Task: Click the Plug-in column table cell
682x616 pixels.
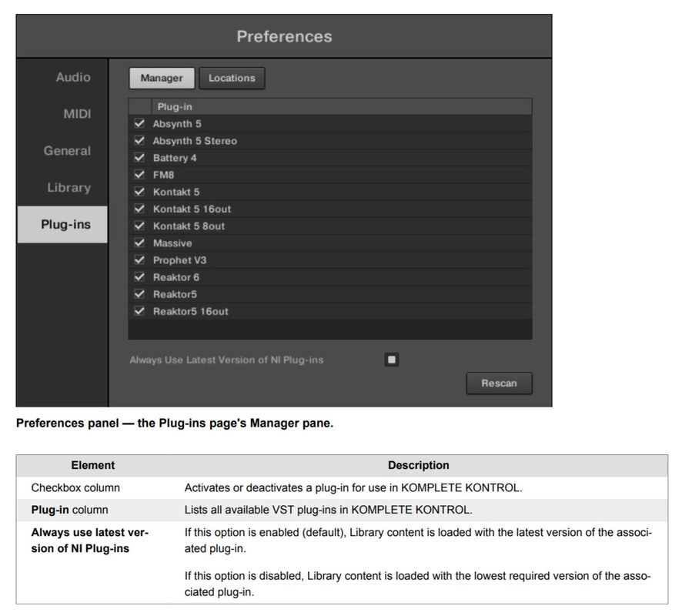Action: 69,510
